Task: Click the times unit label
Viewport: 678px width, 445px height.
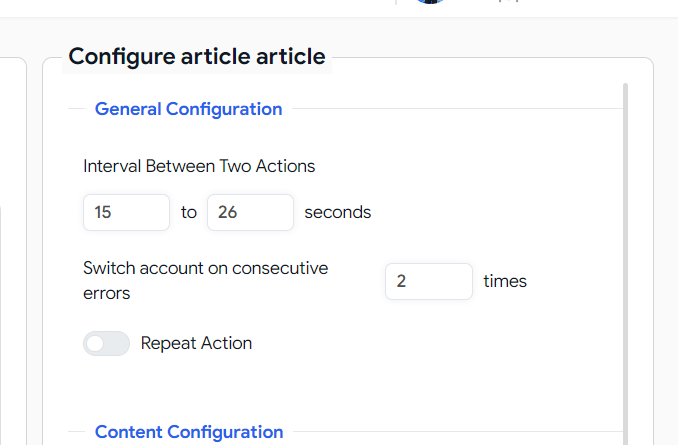Action: tap(505, 281)
